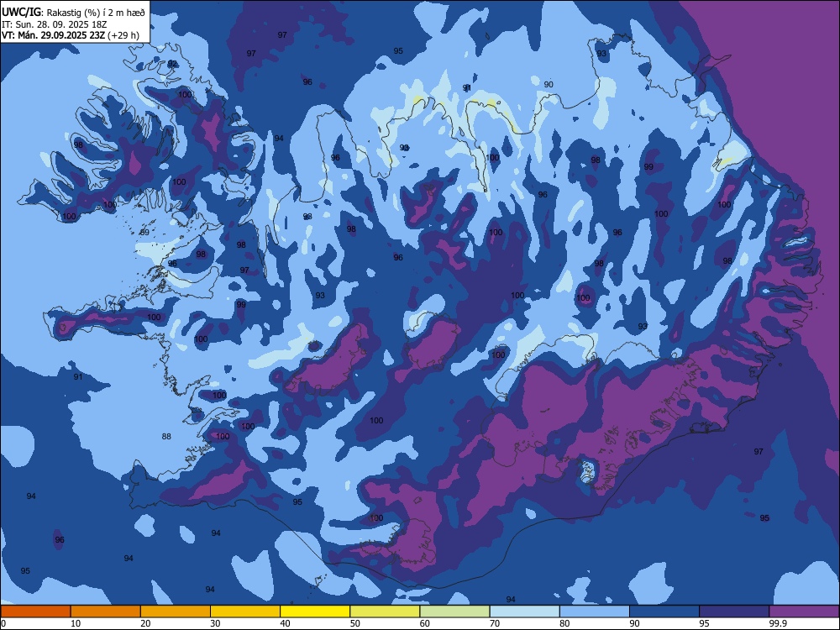Select the legend tick label '80'
This screenshot has width=840, height=630.
[x=564, y=623]
